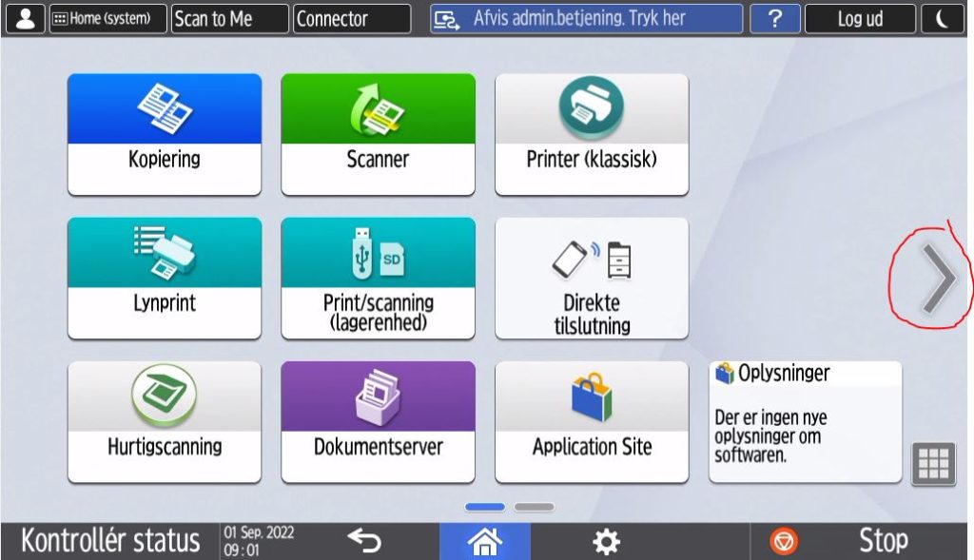Open settings with the gear icon
Screen dimensions: 974x560
click(x=605, y=542)
